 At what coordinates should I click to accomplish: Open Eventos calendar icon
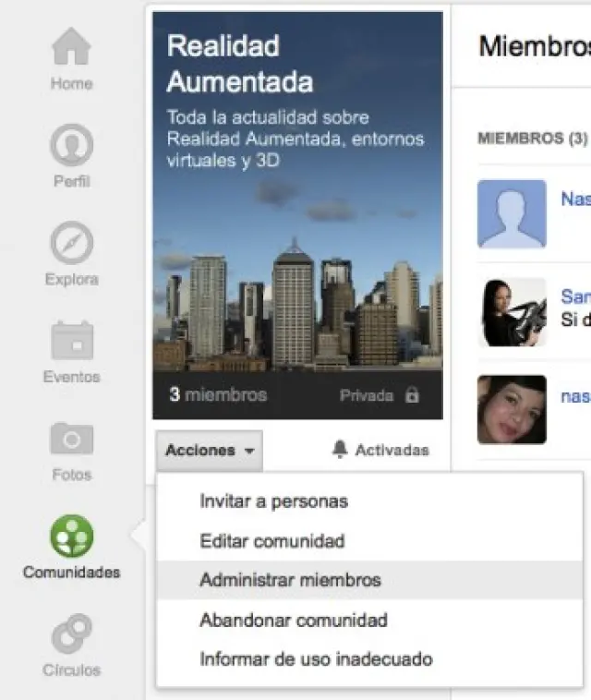click(x=71, y=341)
